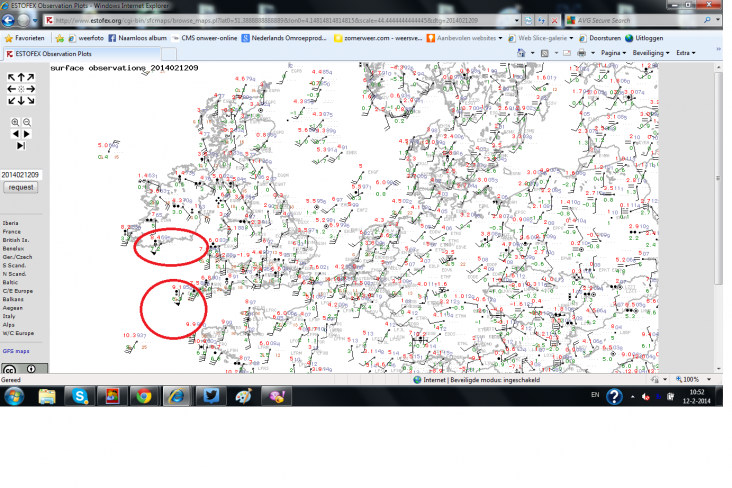Click the date field showing 2014021209
Screen dimensions: 732x488
(x=21, y=174)
